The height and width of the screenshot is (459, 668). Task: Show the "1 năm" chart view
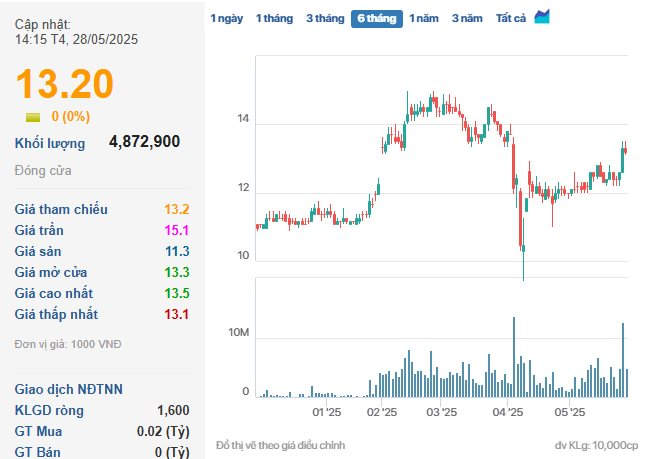pyautogui.click(x=425, y=18)
